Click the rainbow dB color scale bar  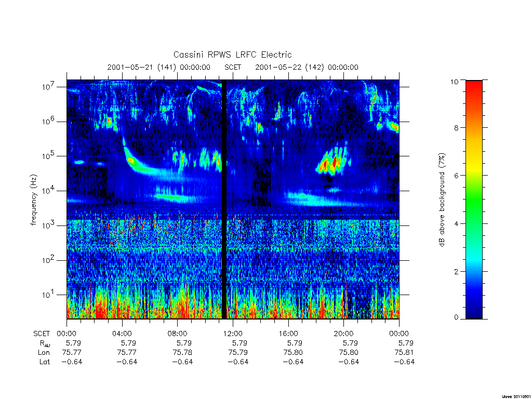[x=474, y=199]
